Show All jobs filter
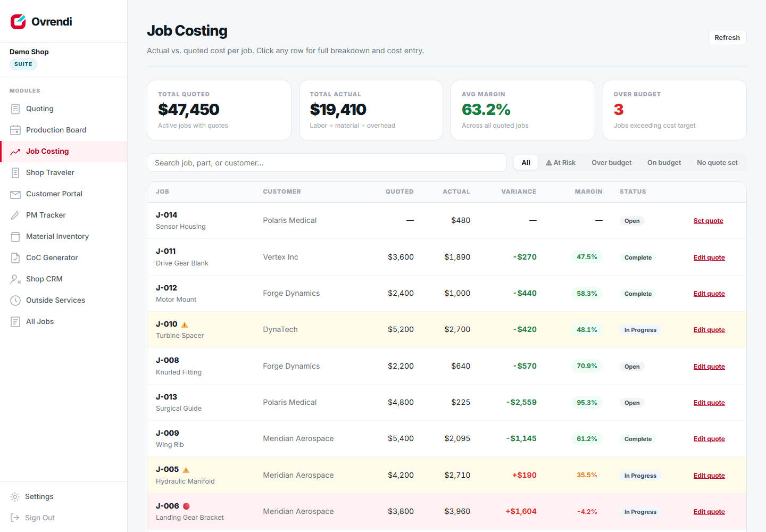Image resolution: width=766 pixels, height=532 pixels. 526,163
